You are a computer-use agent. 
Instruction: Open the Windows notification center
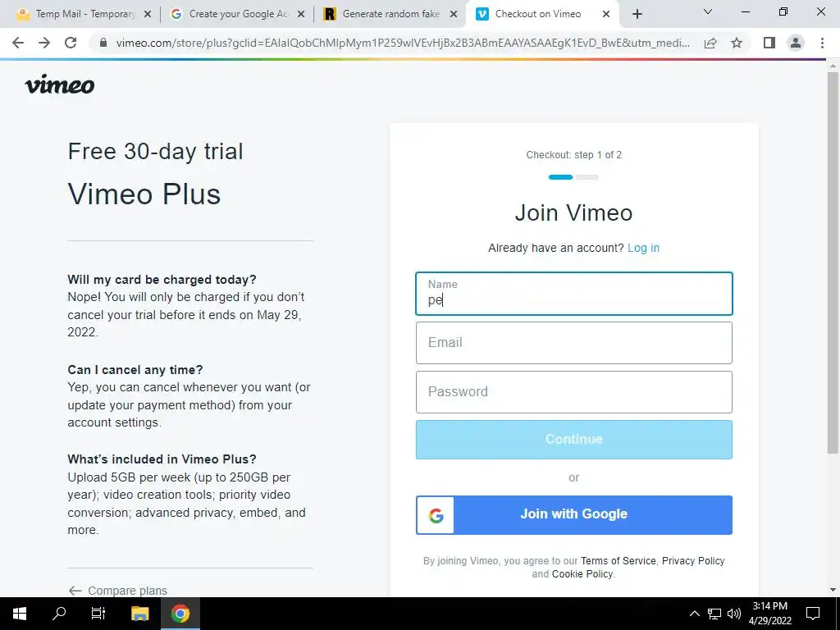(813, 614)
